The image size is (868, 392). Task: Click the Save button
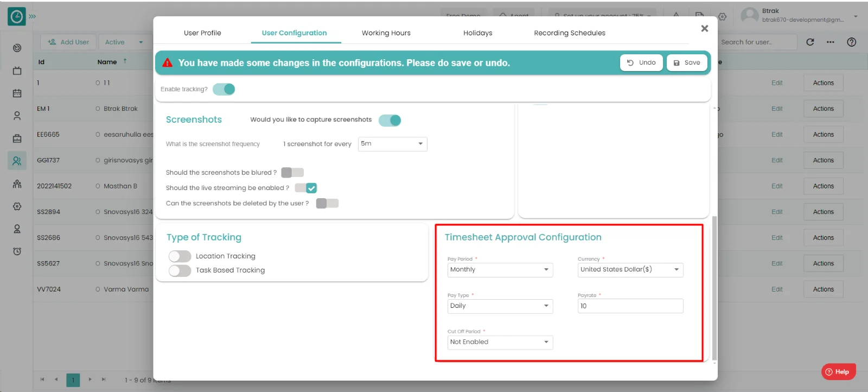click(687, 62)
